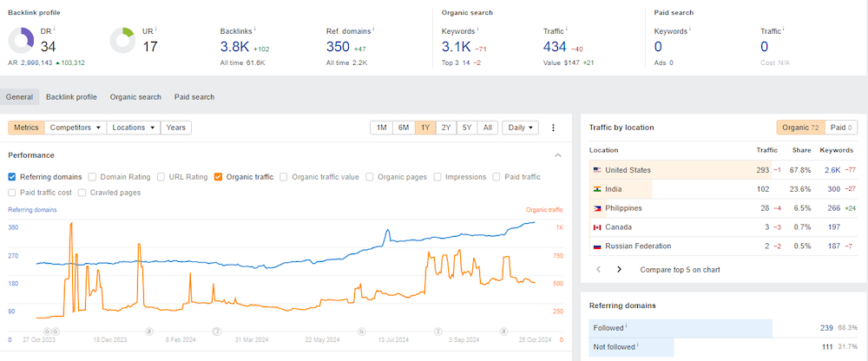Viewport: 868px width, 361px height.
Task: Enable the Domain Rating checkbox
Action: [x=93, y=177]
